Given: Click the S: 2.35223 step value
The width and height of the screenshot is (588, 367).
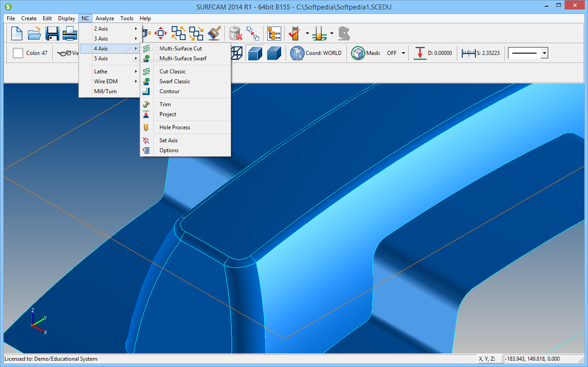Looking at the screenshot, I should click(488, 53).
